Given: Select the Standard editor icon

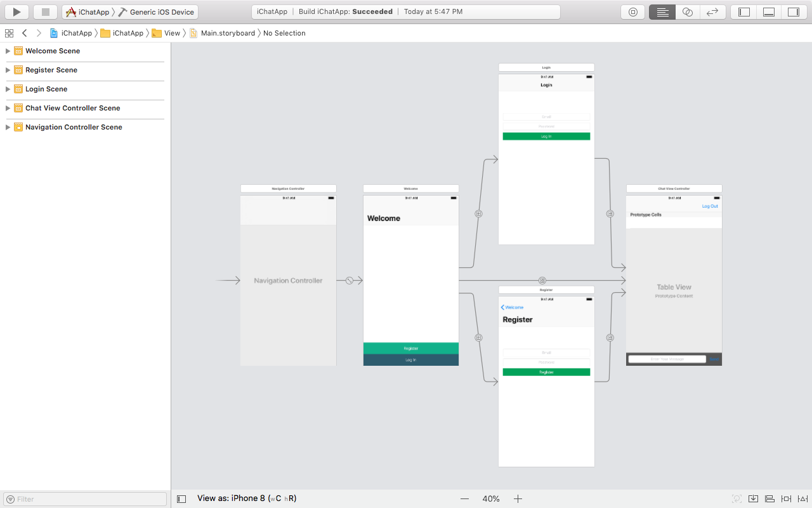Looking at the screenshot, I should coord(662,11).
